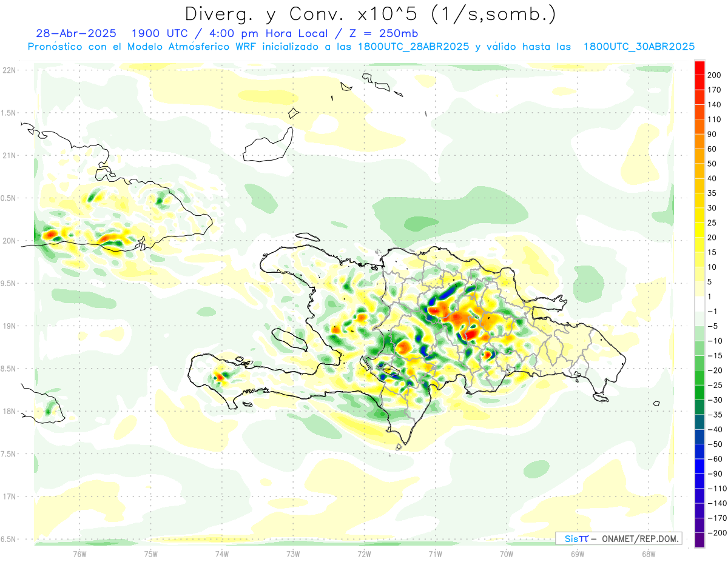Click the '74W' longitude axis label
This screenshot has height=562, width=728.
tap(221, 554)
